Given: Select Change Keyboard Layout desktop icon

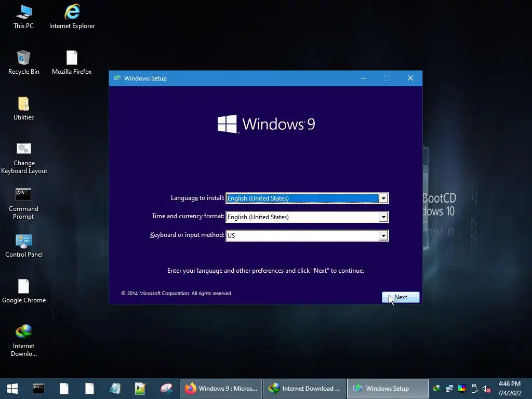Looking at the screenshot, I should (24, 158).
